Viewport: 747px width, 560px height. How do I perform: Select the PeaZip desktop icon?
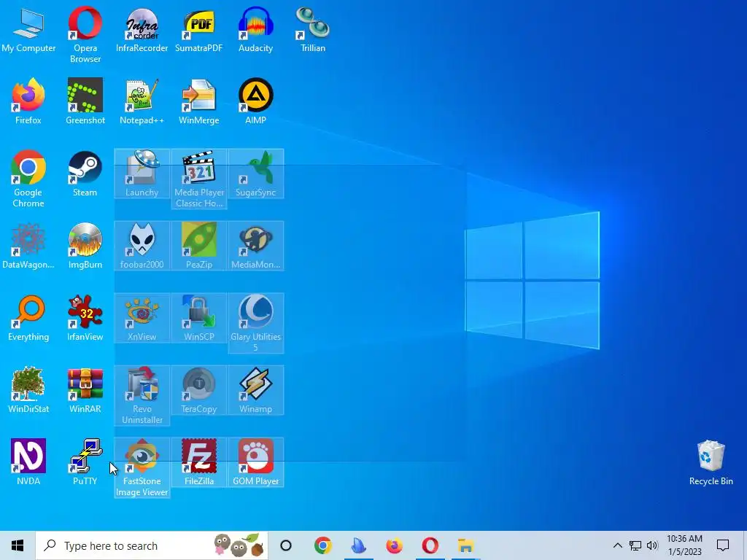[x=199, y=246]
